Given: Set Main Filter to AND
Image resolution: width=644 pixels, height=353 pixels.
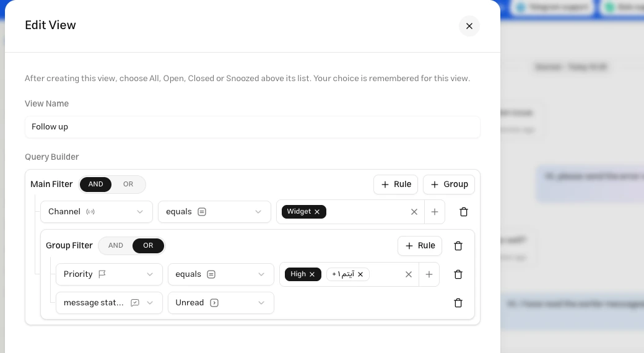Looking at the screenshot, I should click(x=96, y=184).
